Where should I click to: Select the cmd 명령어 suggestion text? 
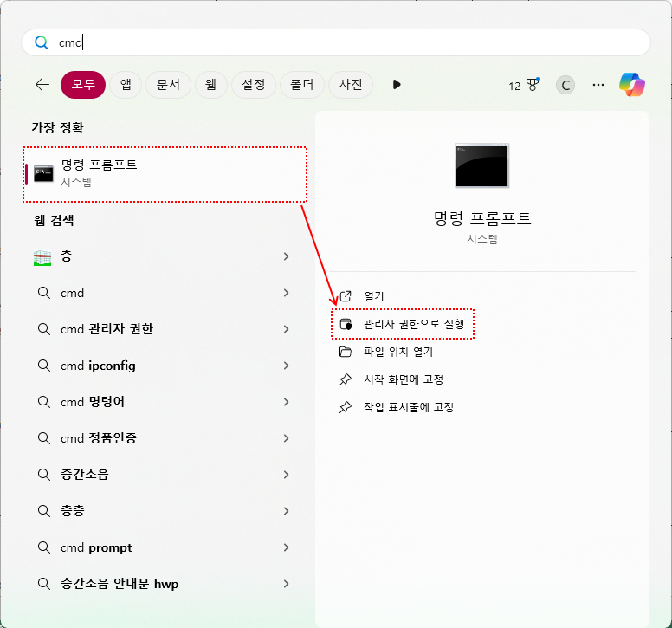click(93, 402)
